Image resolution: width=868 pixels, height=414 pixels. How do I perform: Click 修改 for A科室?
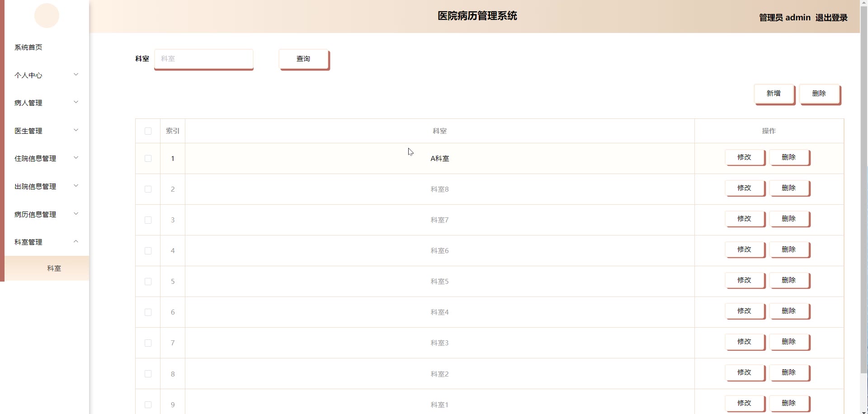(x=745, y=157)
